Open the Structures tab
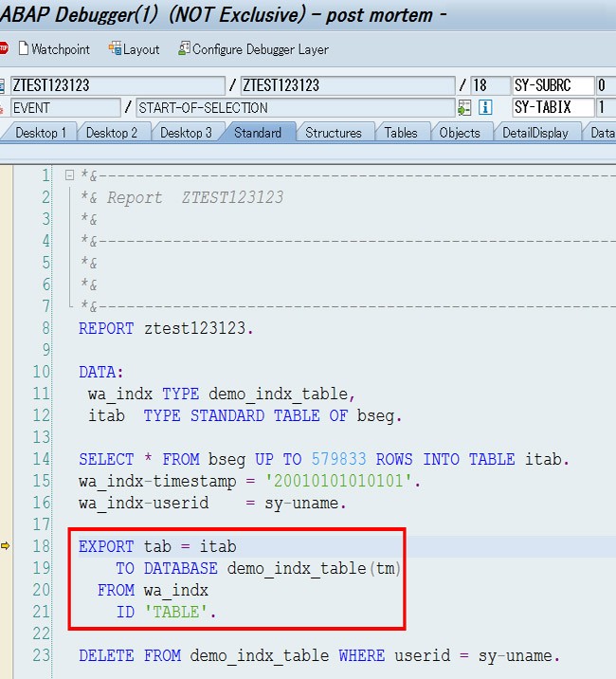The width and height of the screenshot is (616, 679). point(334,133)
